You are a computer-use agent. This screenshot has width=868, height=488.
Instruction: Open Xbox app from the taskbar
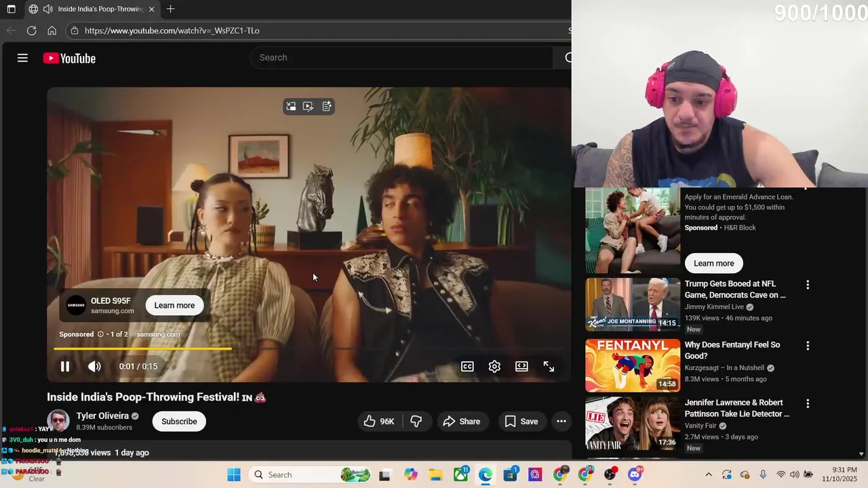[461, 474]
